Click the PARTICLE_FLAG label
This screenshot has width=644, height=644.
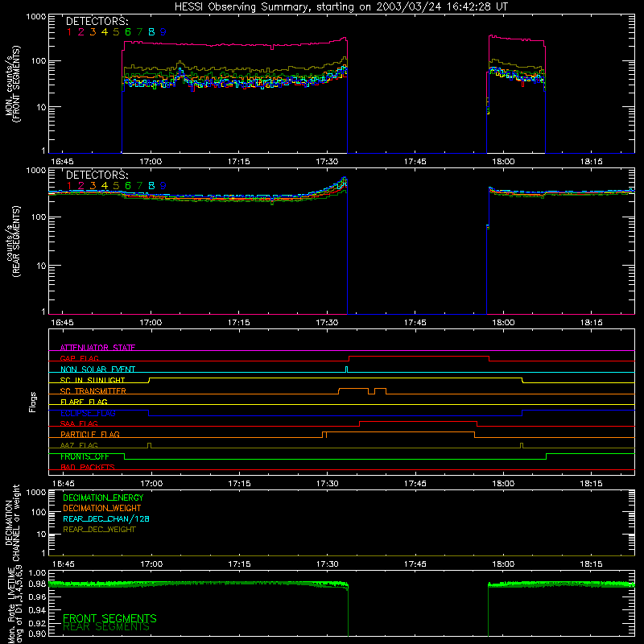click(90, 434)
